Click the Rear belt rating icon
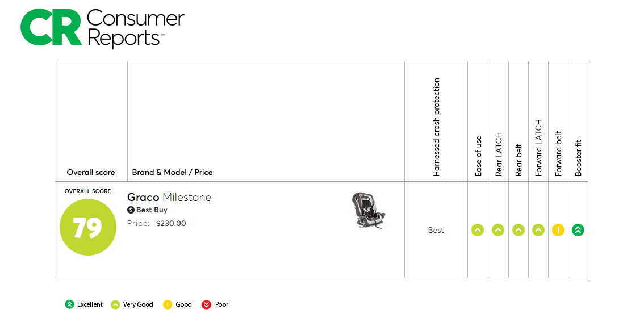This screenshot has width=644, height=322. click(x=518, y=230)
